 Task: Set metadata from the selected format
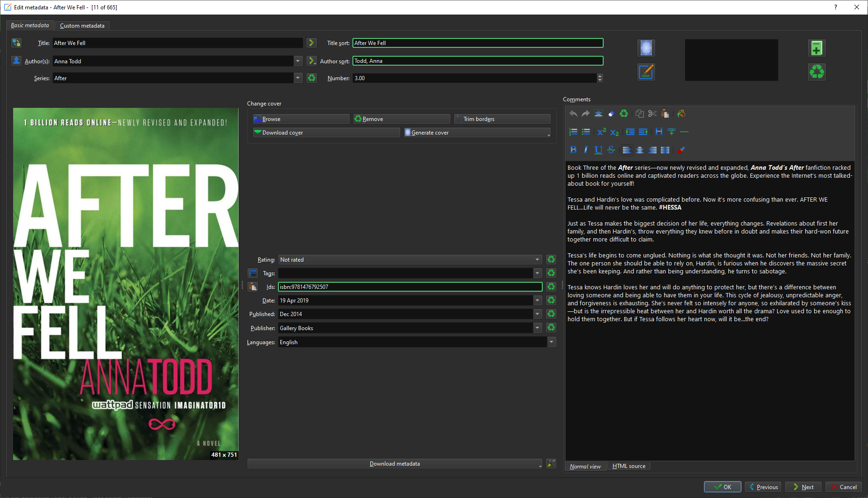click(x=646, y=72)
